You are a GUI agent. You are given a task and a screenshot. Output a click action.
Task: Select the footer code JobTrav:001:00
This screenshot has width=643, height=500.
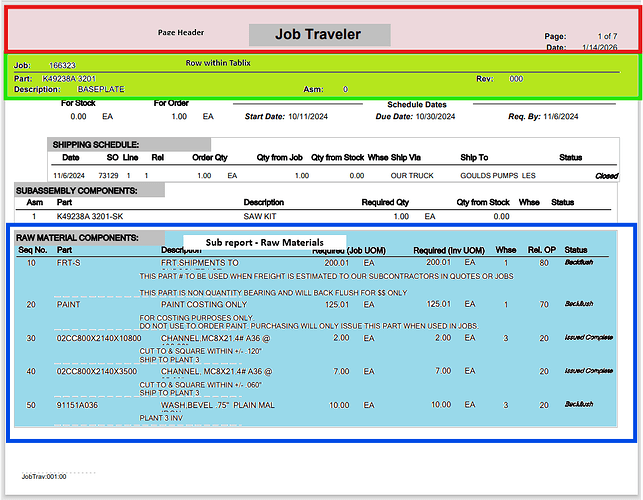(44, 477)
